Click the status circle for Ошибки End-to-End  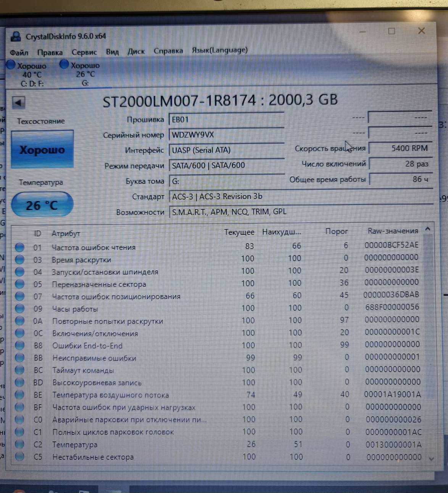(19, 345)
